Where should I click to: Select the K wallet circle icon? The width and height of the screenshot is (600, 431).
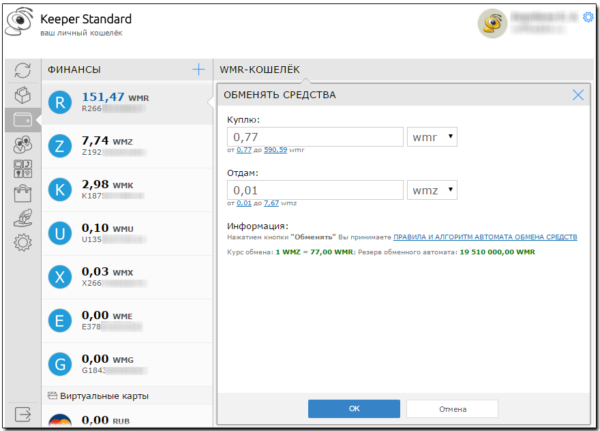[x=60, y=190]
